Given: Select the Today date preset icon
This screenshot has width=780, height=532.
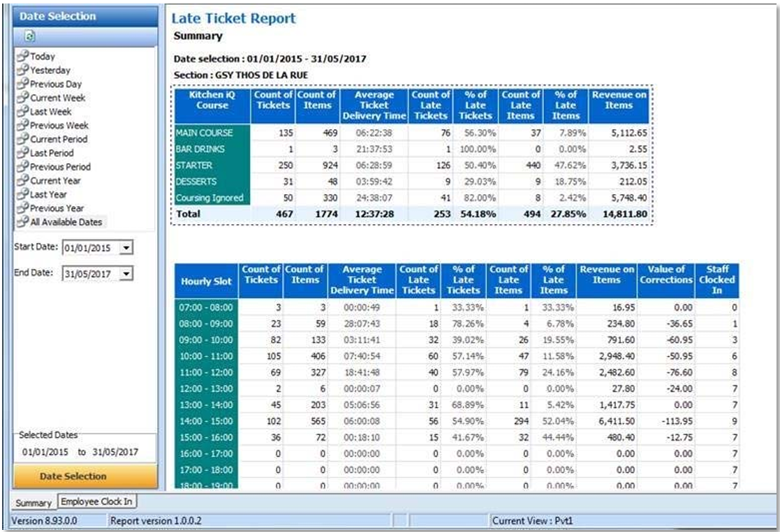Looking at the screenshot, I should (22, 57).
